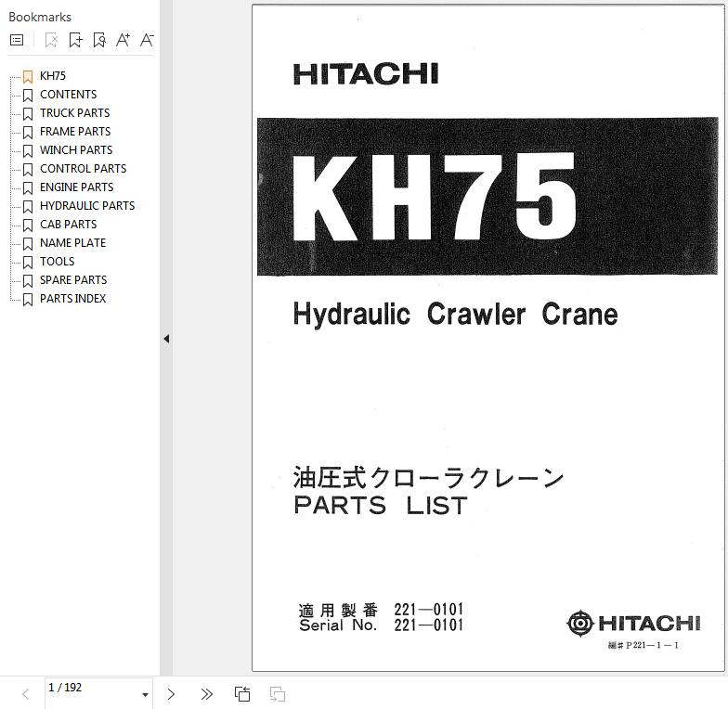Click bookmark icon beside FRAME PARTS

(x=28, y=132)
